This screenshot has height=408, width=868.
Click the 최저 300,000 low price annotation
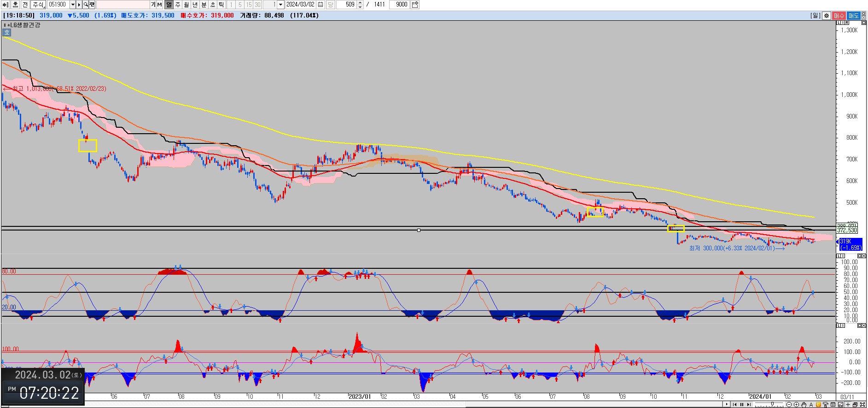[x=737, y=248]
